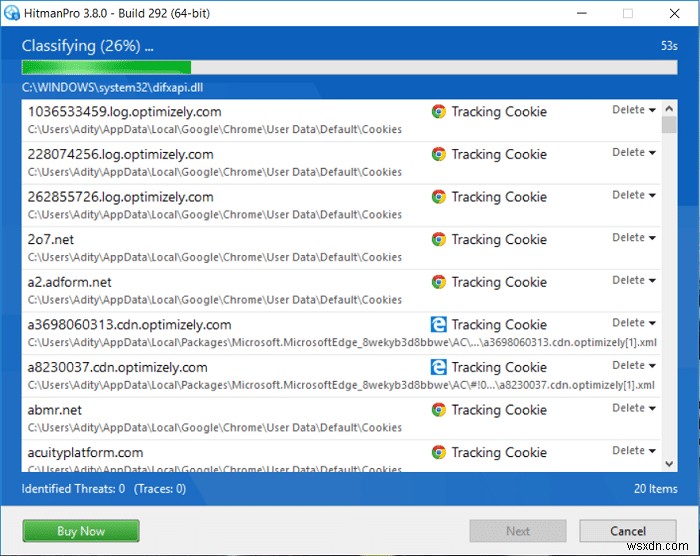Image resolution: width=700 pixels, height=556 pixels.
Task: Click the Classifying (26%) heading
Action: pos(88,46)
